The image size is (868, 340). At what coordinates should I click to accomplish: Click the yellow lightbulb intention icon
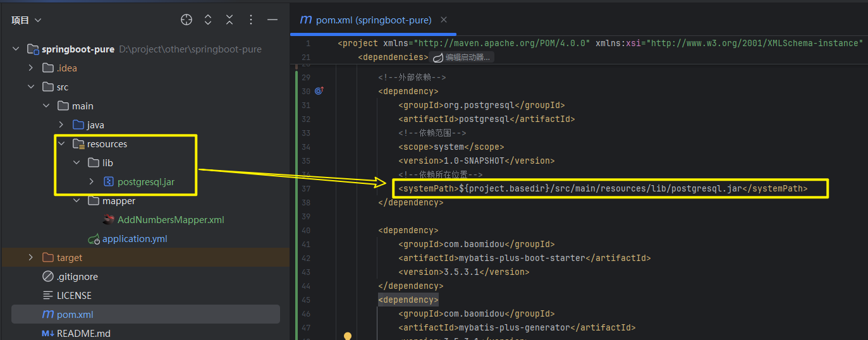tap(347, 336)
